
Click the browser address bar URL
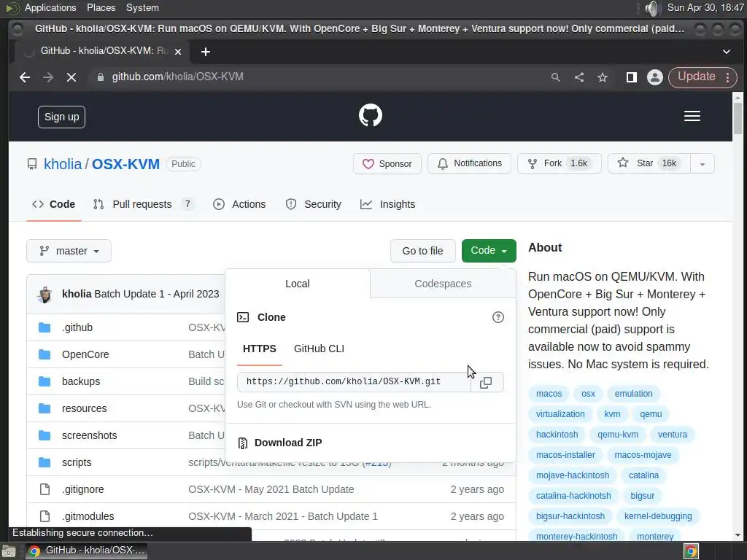(x=178, y=77)
